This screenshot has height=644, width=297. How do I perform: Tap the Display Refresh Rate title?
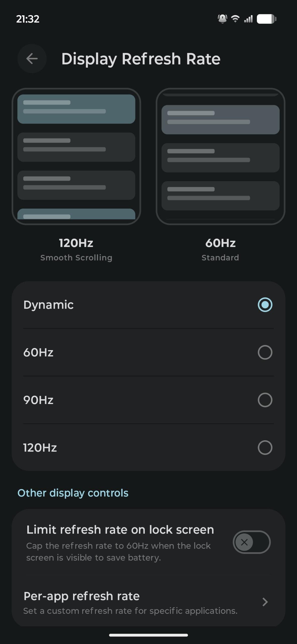[x=141, y=59]
